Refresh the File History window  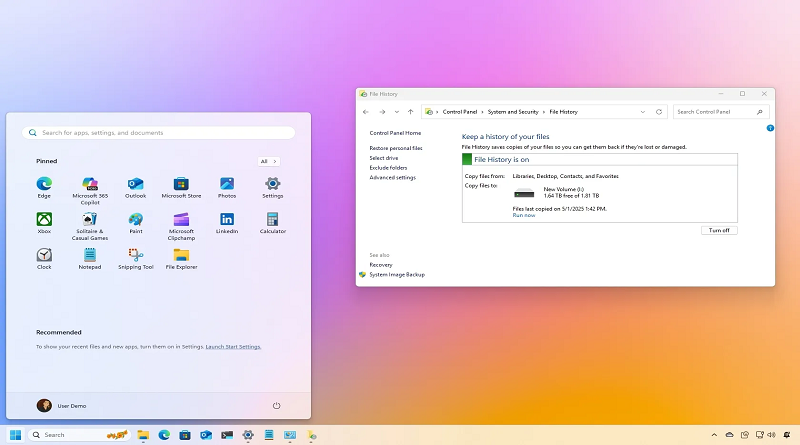pyautogui.click(x=658, y=112)
